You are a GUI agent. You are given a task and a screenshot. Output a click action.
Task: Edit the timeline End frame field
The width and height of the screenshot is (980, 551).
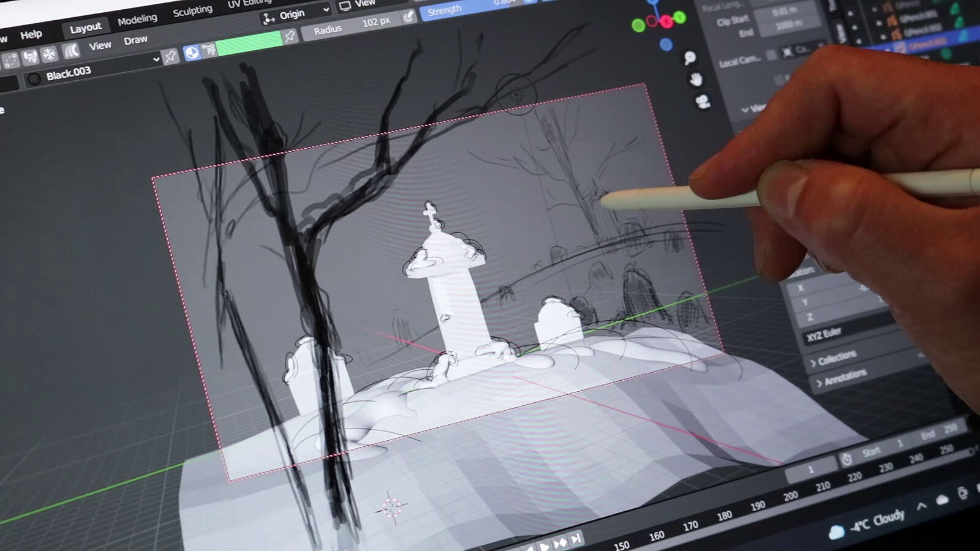click(938, 431)
